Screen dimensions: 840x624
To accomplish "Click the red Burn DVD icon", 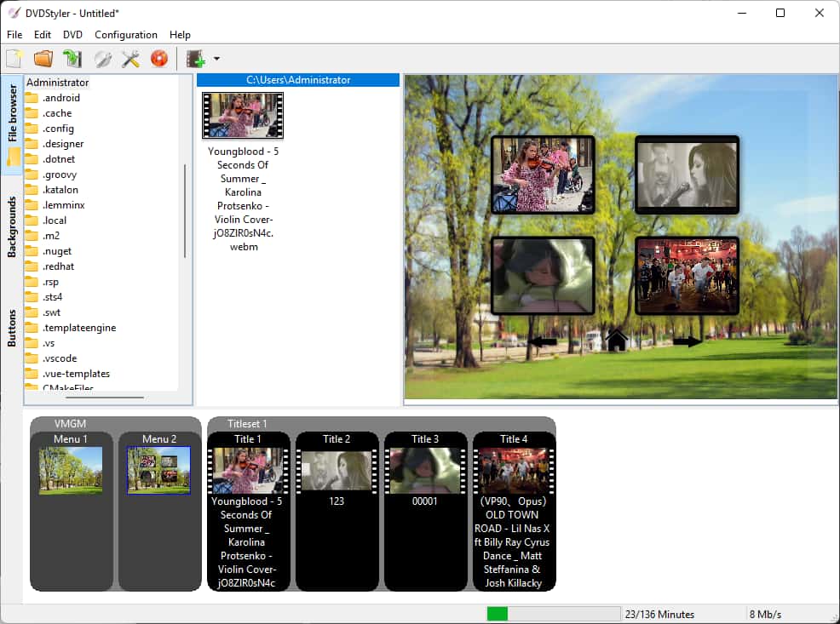I will coord(159,59).
